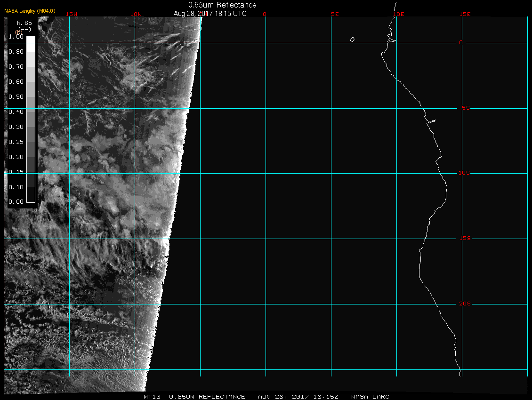Image resolution: width=532 pixels, height=400 pixels.
Task: Click the 5S latitude label
Action: [466, 108]
